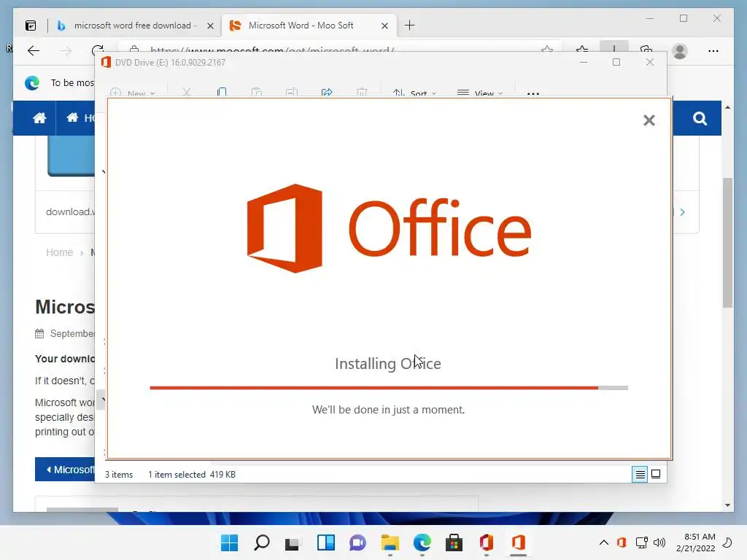
Task: Click DVD Drive (E:) window title
Action: pos(170,63)
